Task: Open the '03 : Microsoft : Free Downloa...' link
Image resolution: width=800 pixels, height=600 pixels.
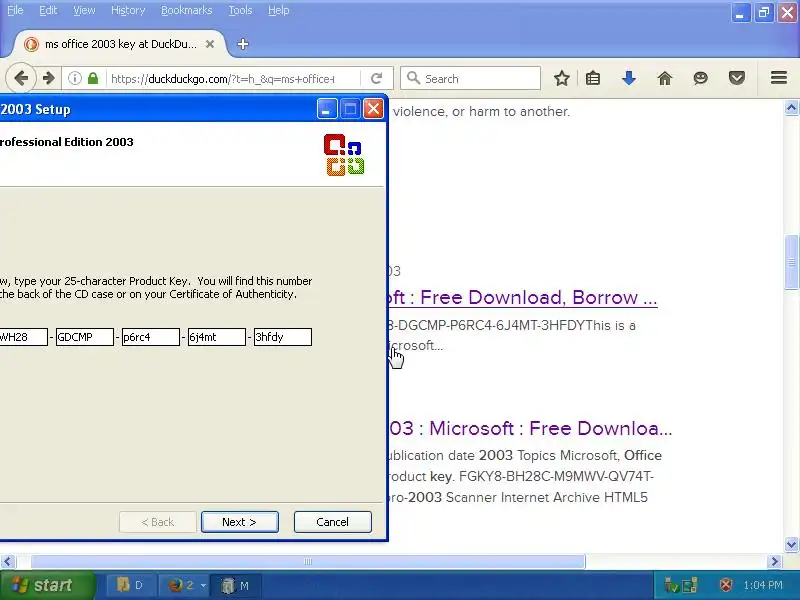Action: coord(531,428)
